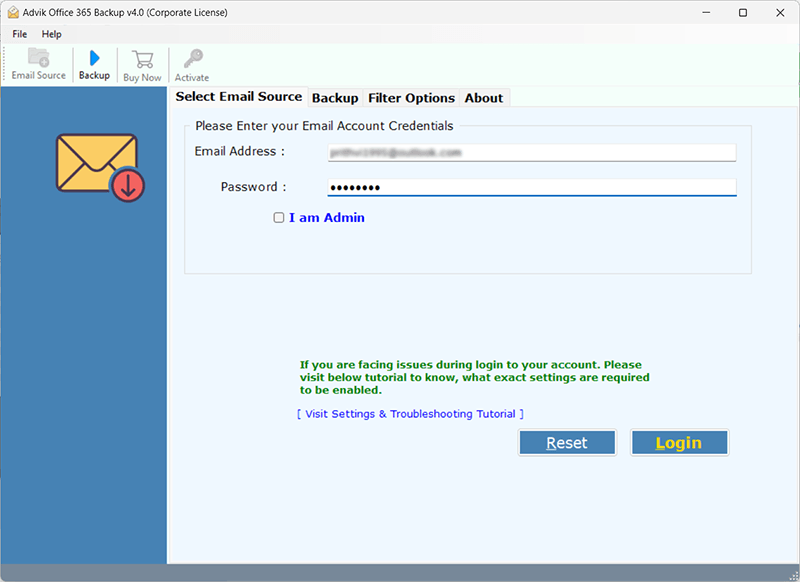Open the Help menu
This screenshot has height=582, width=800.
click(x=51, y=33)
